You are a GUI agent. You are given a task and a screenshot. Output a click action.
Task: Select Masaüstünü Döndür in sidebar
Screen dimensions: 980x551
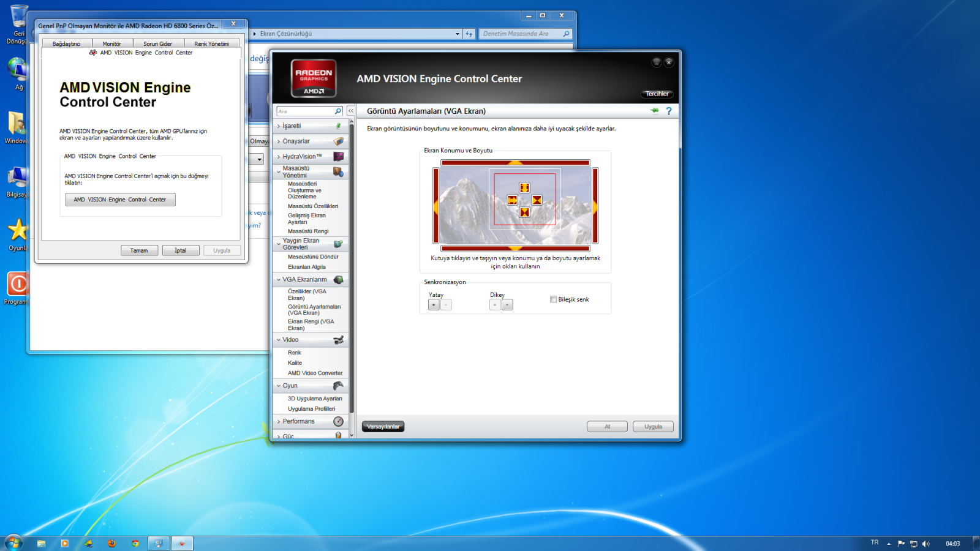313,257
